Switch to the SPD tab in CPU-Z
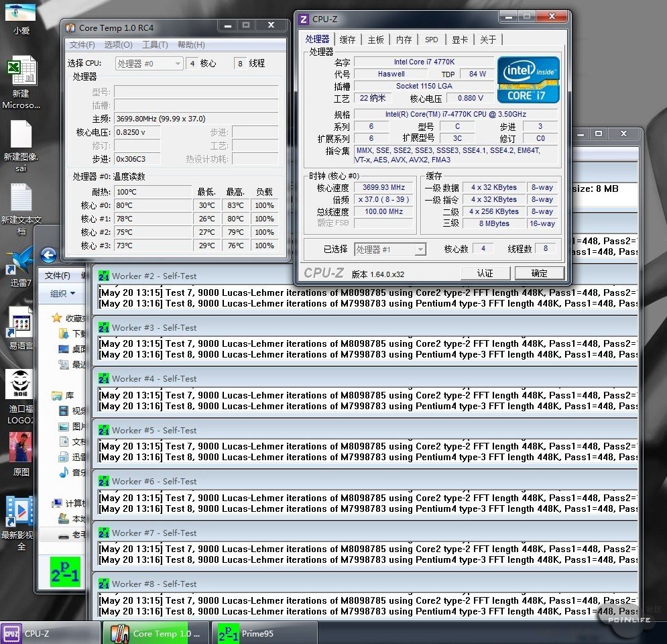This screenshot has width=667, height=644. 431,40
